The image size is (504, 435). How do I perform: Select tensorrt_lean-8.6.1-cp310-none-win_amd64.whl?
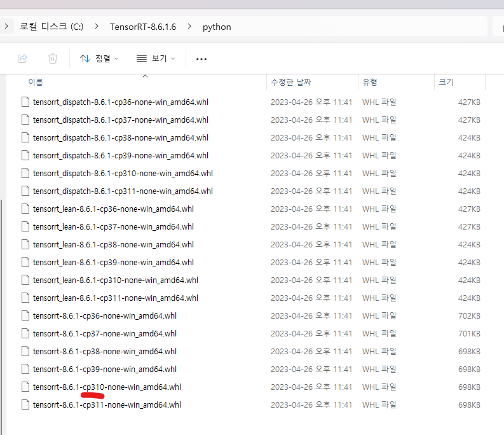116,280
